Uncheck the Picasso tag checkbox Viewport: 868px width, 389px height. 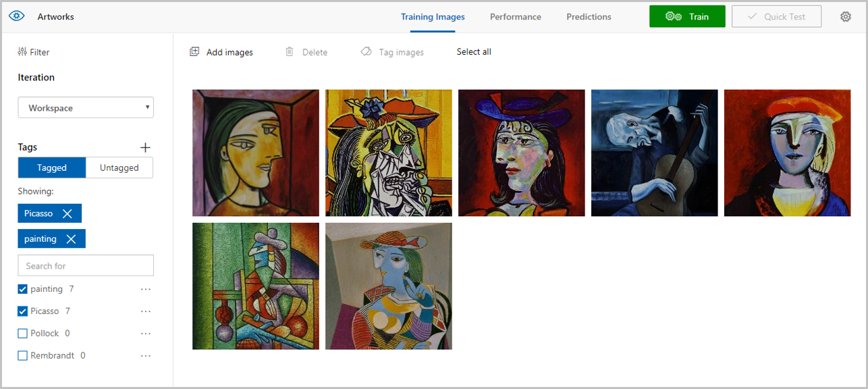22,311
